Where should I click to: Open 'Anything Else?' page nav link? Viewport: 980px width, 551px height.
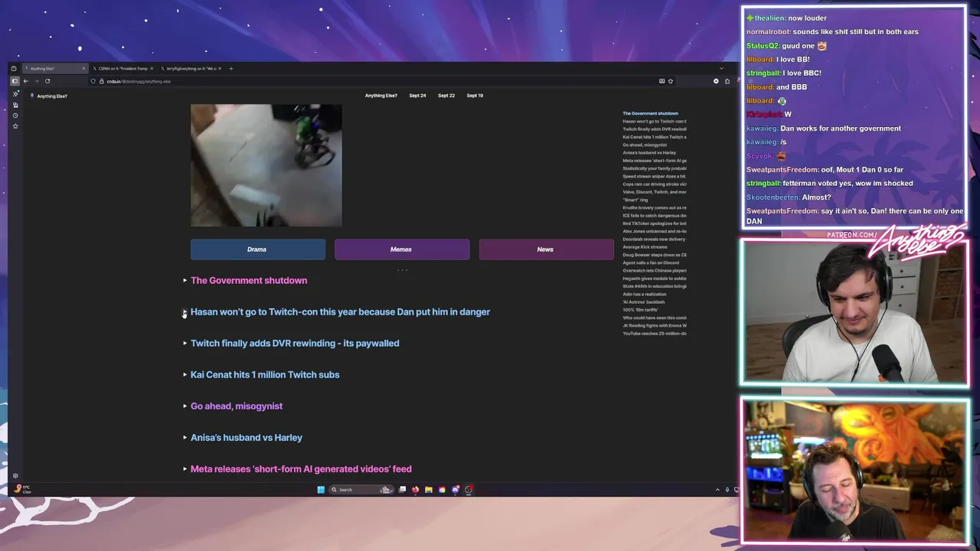tap(381, 96)
